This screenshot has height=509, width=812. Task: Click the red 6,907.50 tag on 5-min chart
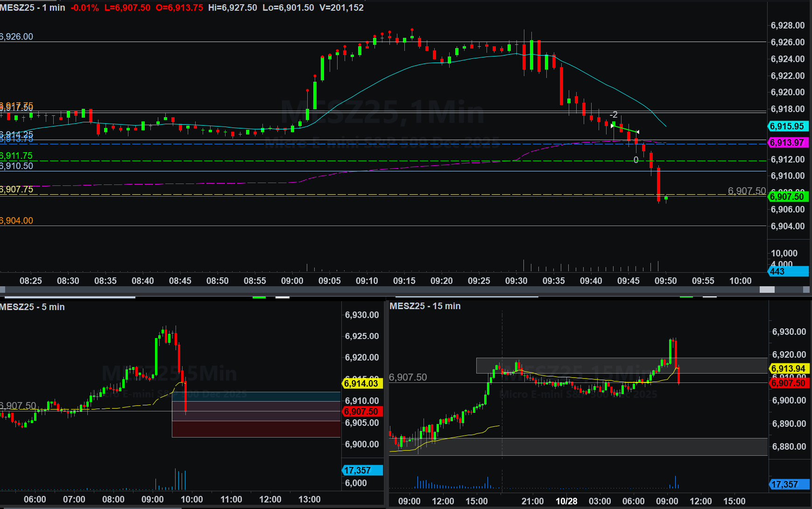coord(362,411)
